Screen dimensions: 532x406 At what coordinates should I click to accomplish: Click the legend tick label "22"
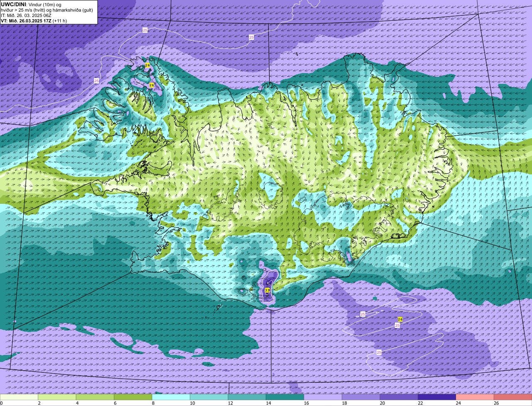pos(421,403)
